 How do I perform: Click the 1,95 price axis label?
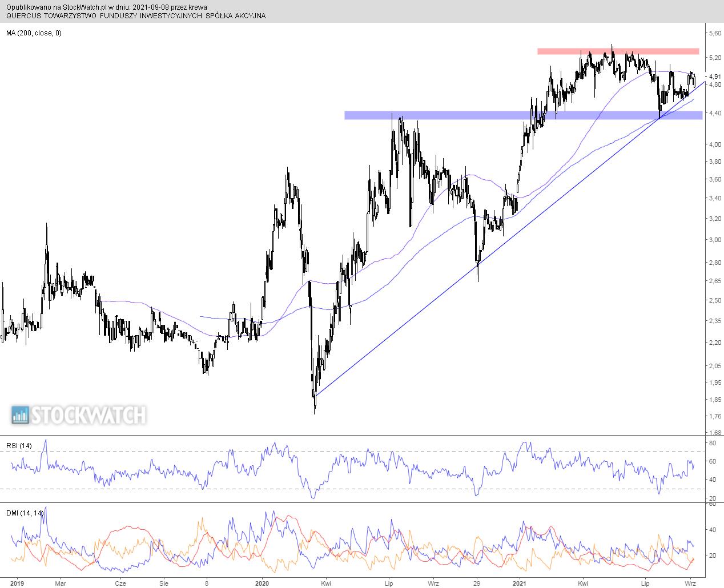[x=714, y=382]
